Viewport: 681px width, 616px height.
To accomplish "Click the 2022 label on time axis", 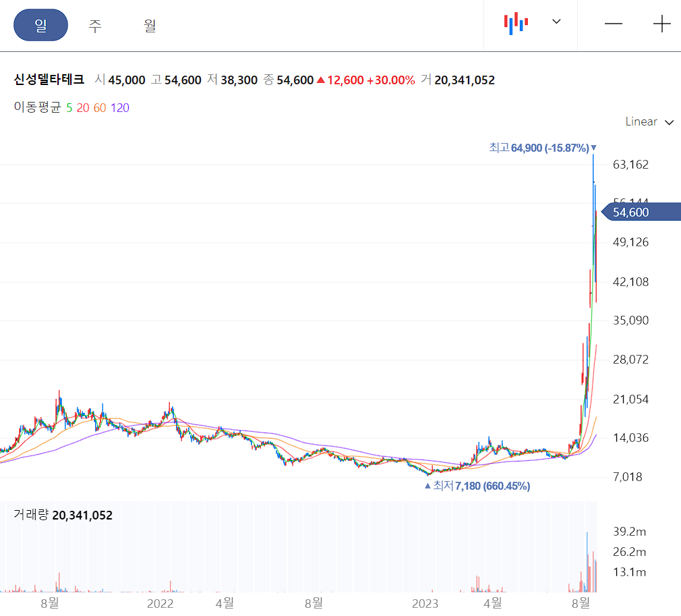I will click(x=160, y=603).
